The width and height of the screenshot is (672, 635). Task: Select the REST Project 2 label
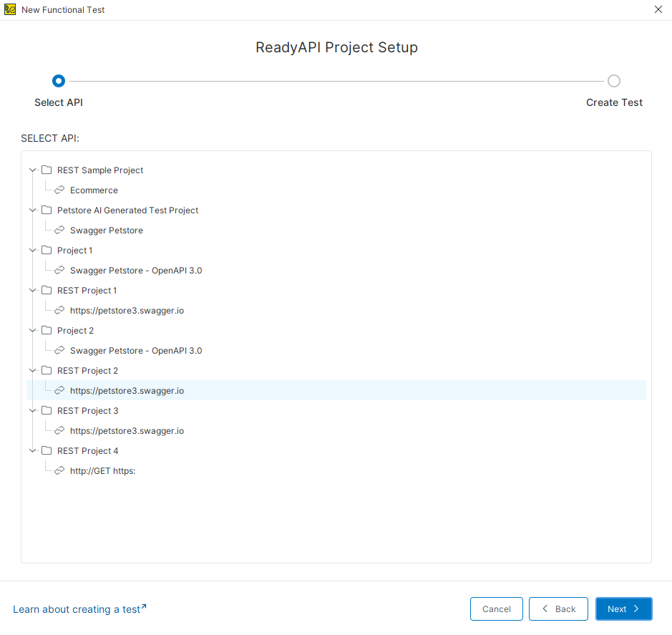(x=87, y=370)
